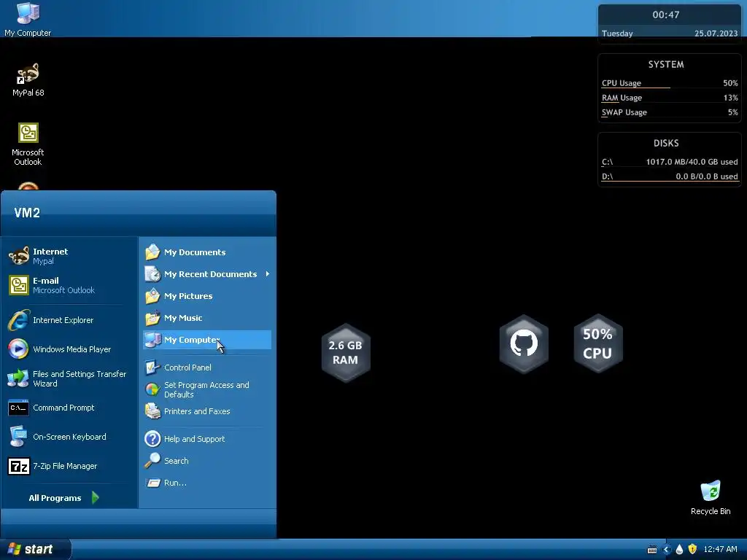Click Search in the Start menu
The width and height of the screenshot is (747, 560).
pos(206,461)
